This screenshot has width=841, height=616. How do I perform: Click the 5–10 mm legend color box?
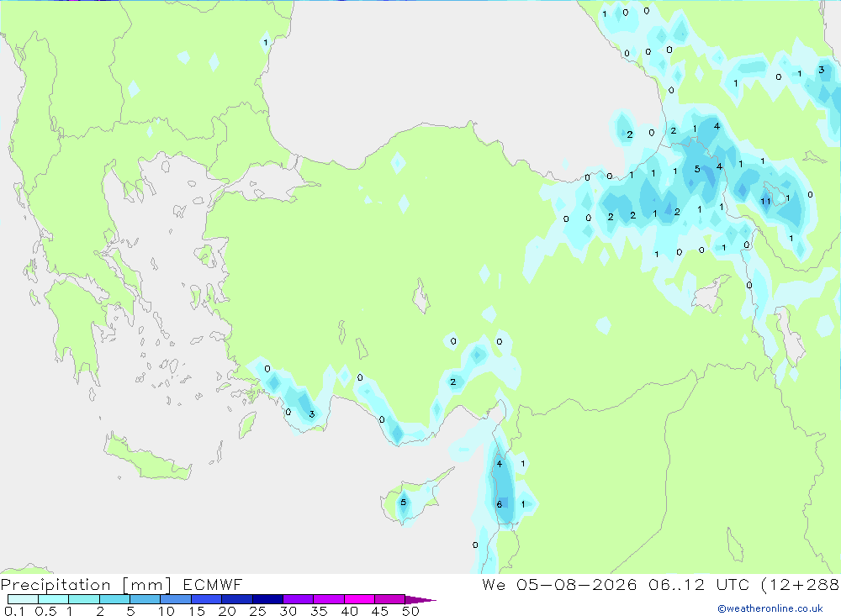tap(145, 599)
